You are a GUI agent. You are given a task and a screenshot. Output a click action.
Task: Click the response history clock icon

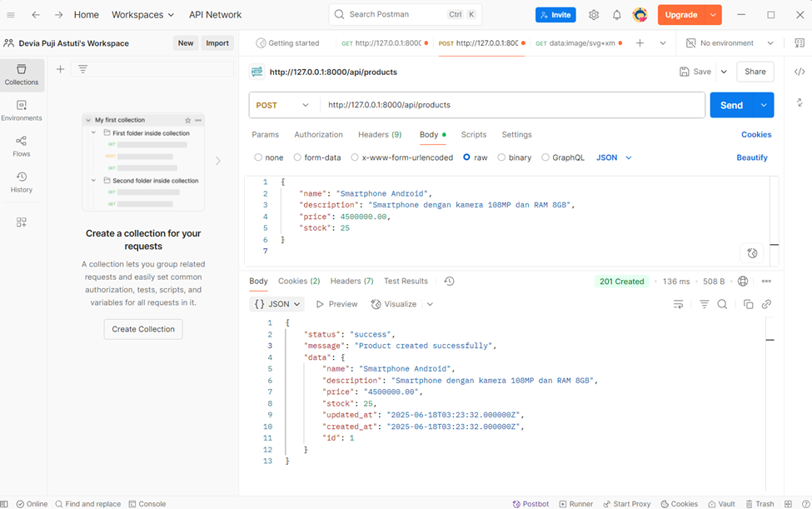(x=449, y=282)
